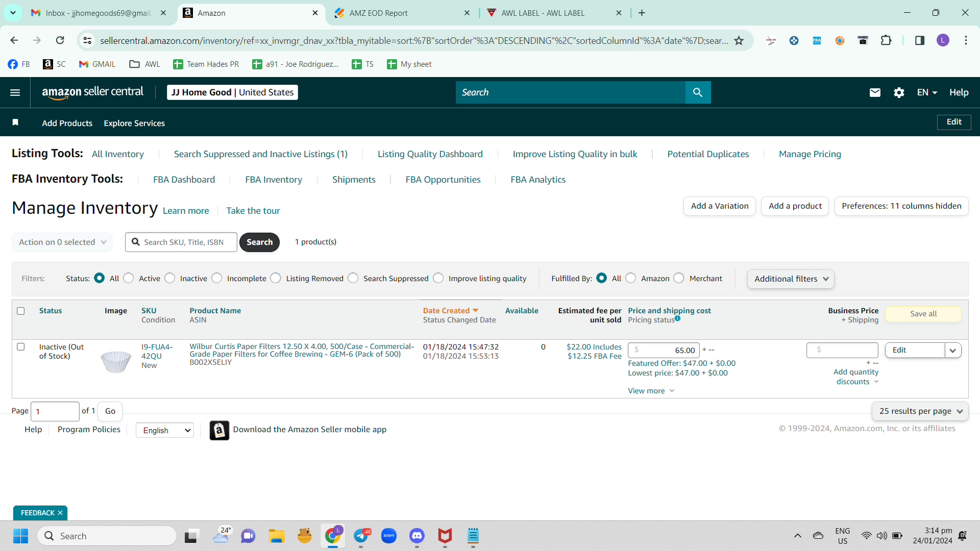Open the GMAIL bookmark
The height and width of the screenshot is (551, 980).
click(97, 64)
